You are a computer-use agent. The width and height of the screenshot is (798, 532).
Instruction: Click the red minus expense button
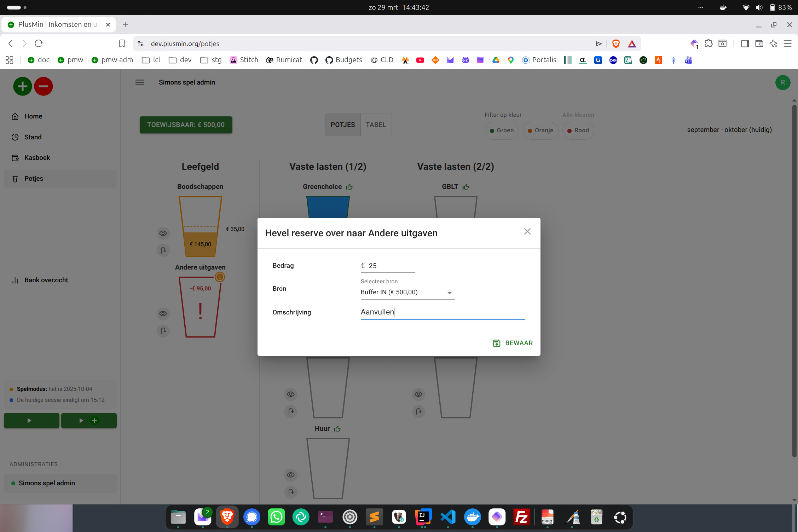pos(44,86)
